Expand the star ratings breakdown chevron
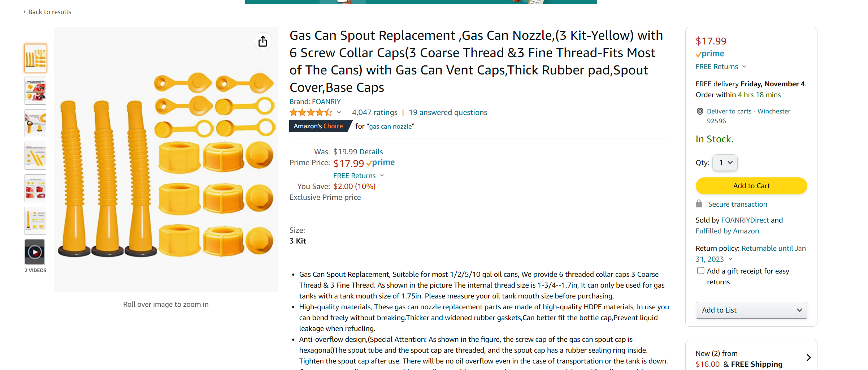868x370 pixels. click(339, 112)
